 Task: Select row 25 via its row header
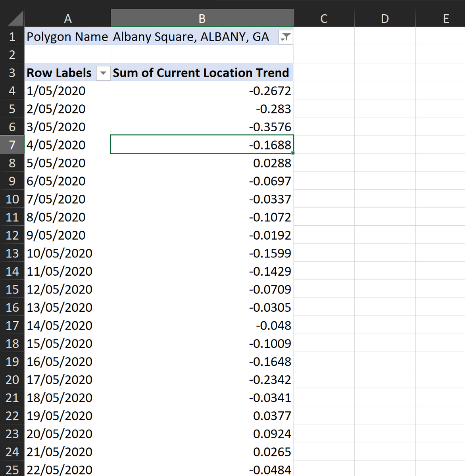[x=12, y=470]
